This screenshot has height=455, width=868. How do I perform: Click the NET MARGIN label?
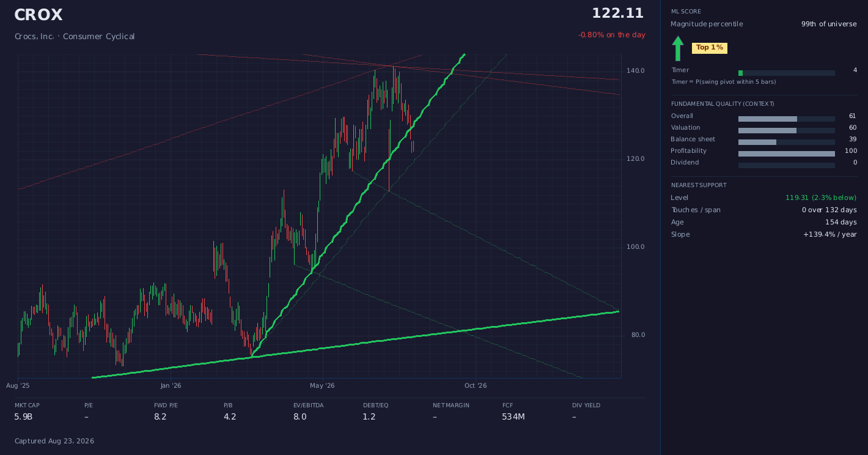pyautogui.click(x=451, y=405)
